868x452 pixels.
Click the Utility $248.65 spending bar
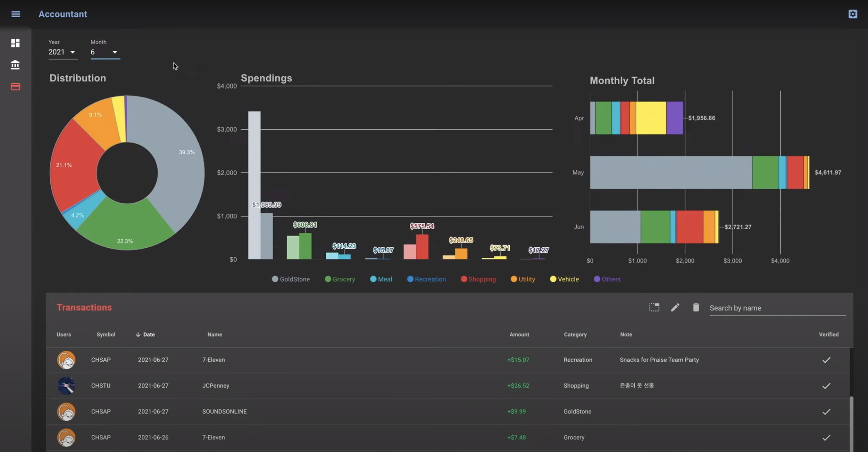[461, 254]
